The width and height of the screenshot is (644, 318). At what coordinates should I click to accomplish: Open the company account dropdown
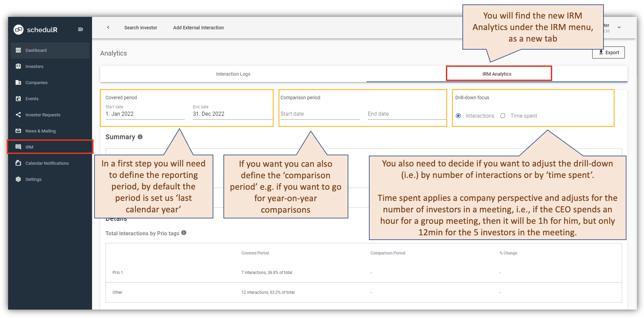(619, 27)
